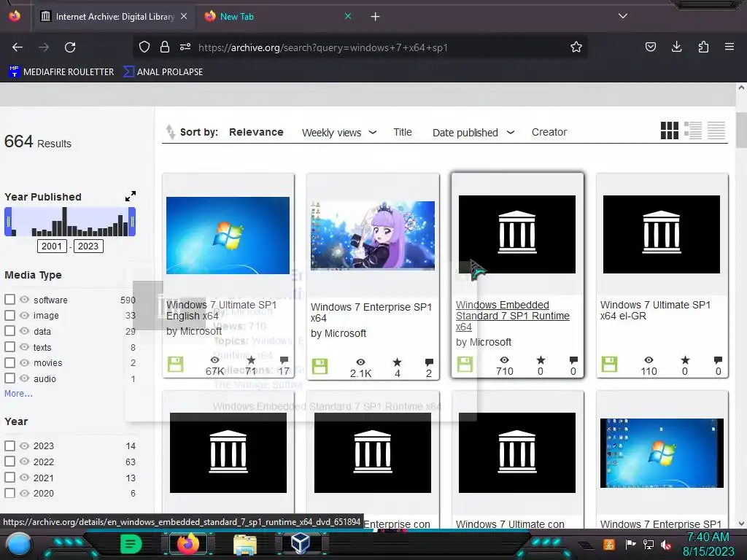
Task: Open a new tab with plus button
Action: (376, 17)
